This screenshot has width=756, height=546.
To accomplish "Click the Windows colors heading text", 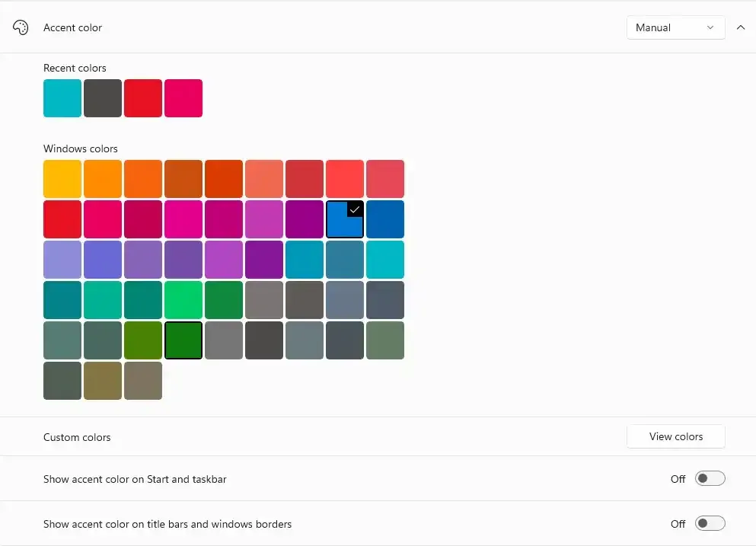I will point(81,148).
